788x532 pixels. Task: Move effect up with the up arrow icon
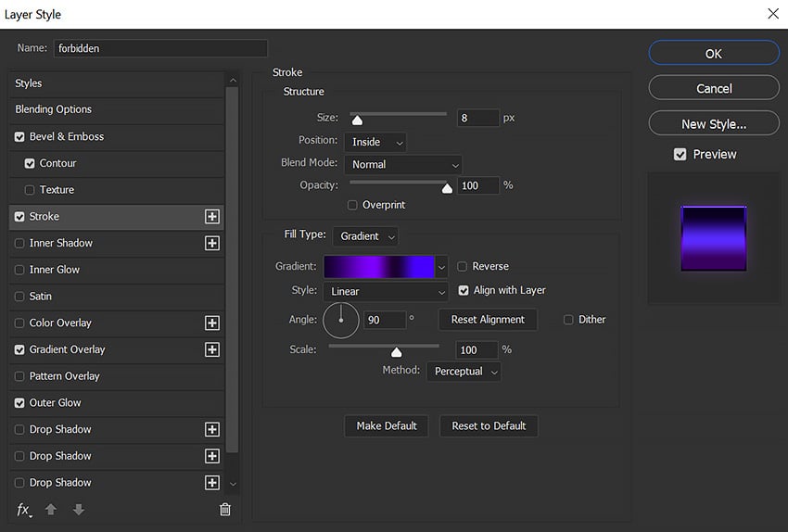52,509
